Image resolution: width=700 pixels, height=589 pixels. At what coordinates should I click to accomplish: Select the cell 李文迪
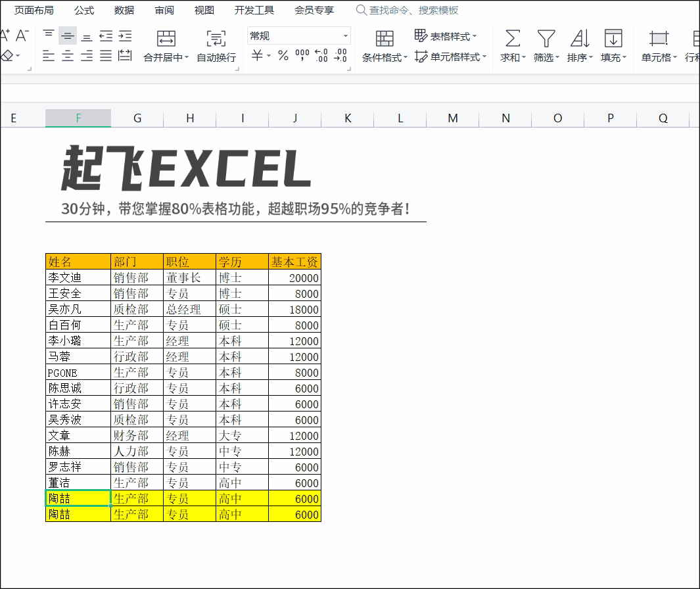click(x=78, y=277)
